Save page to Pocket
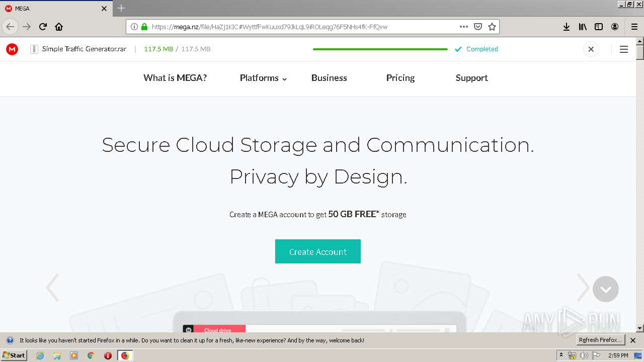The image size is (644, 362). [x=478, y=27]
